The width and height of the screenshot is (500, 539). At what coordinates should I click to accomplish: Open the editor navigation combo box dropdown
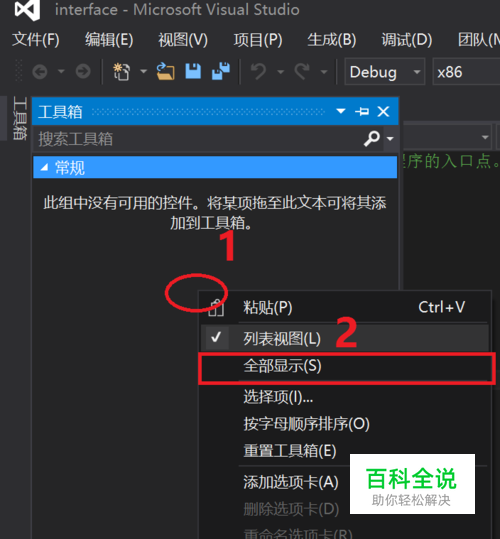pos(485,137)
